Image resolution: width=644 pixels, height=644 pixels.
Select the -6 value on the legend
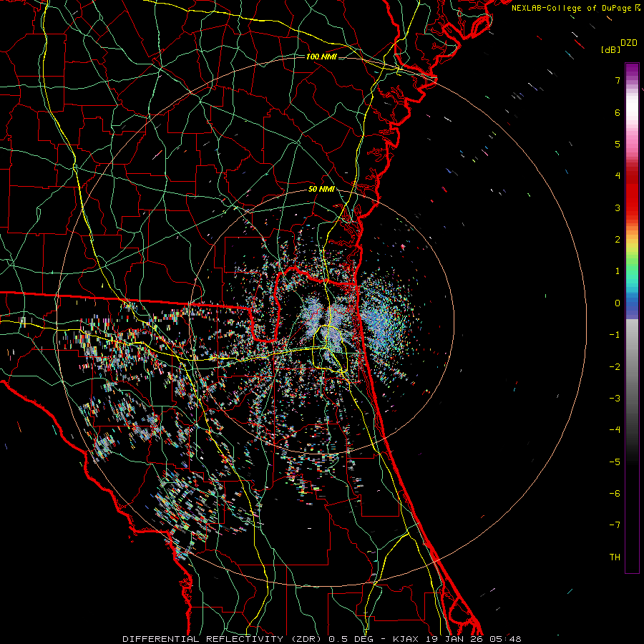(x=615, y=493)
